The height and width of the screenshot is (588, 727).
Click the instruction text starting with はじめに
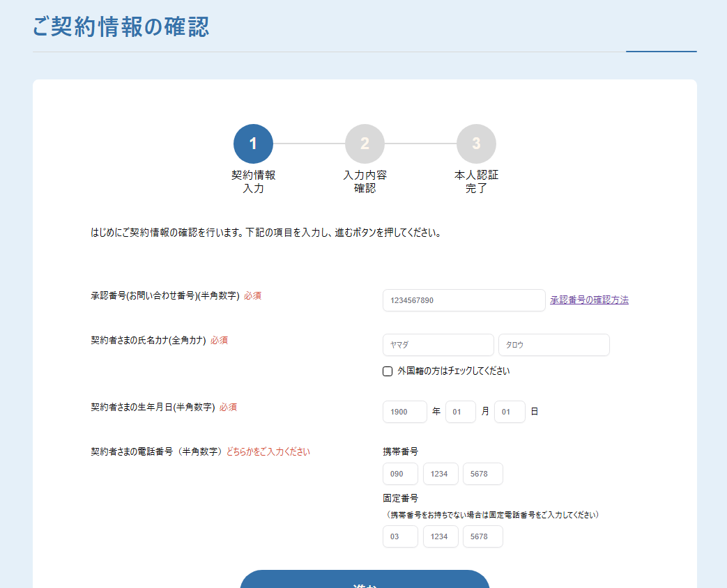266,233
